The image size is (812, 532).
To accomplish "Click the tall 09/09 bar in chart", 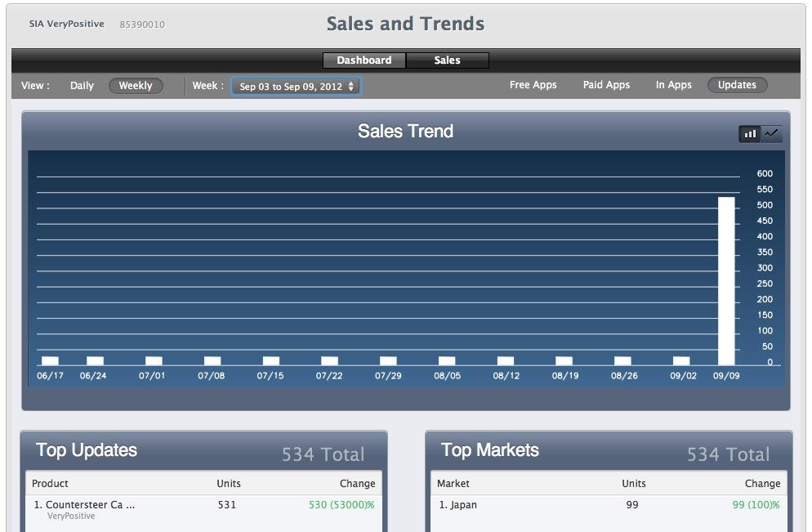I will click(x=726, y=281).
